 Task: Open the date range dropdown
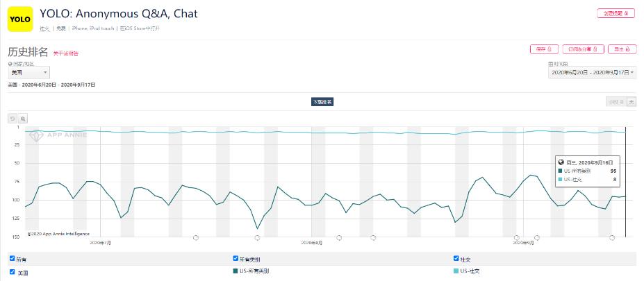[x=592, y=72]
